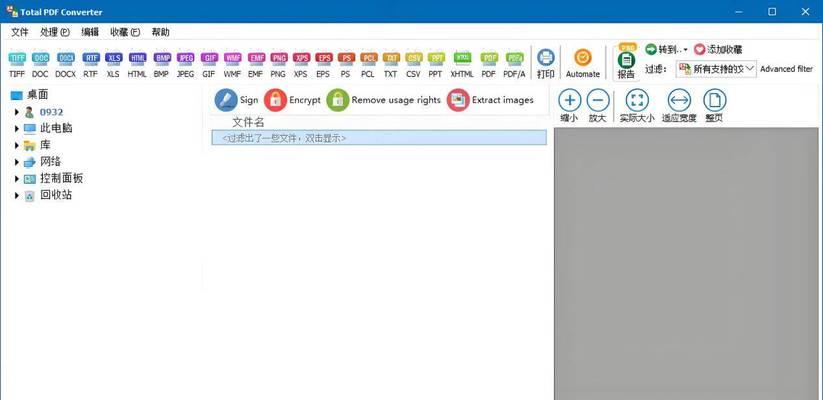
Task: Expand the 网络 network node
Action: 17,162
